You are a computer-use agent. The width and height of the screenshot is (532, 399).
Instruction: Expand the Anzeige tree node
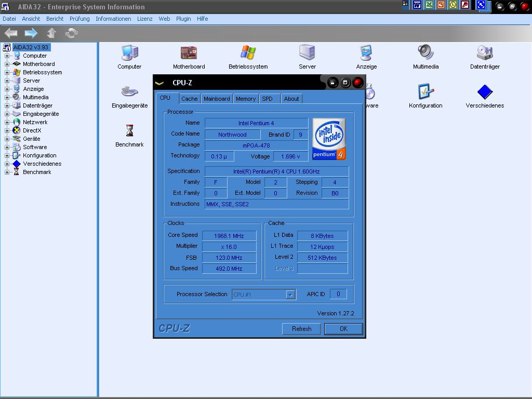(x=7, y=89)
